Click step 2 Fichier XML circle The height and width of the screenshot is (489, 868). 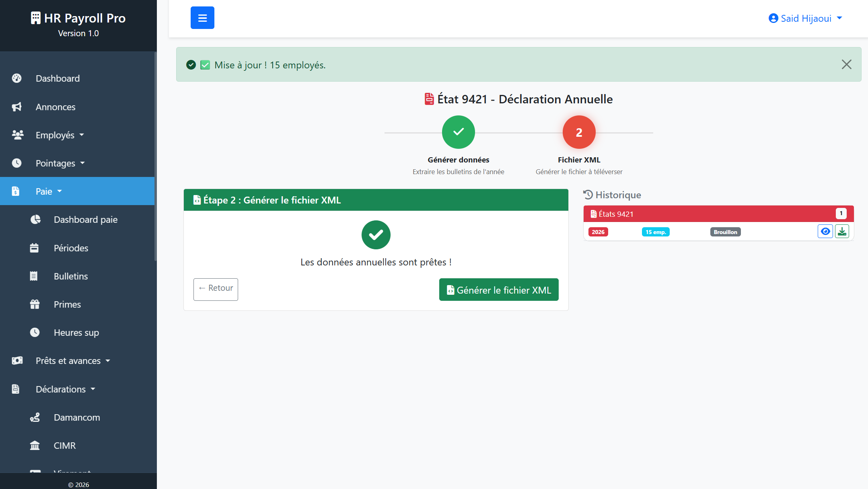click(579, 132)
